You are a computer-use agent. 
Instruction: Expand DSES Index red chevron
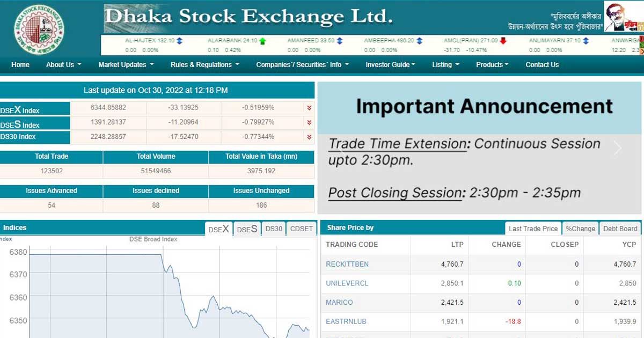pyautogui.click(x=309, y=122)
